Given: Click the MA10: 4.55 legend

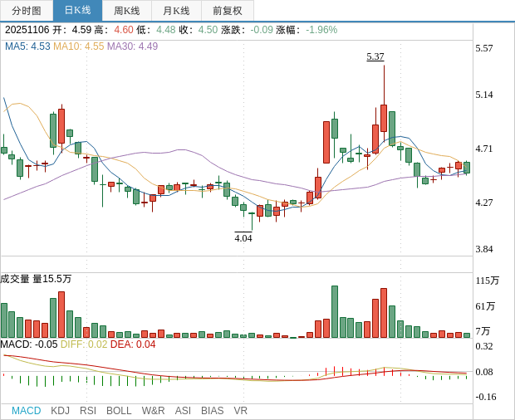Looking at the screenshot, I should point(79,46).
